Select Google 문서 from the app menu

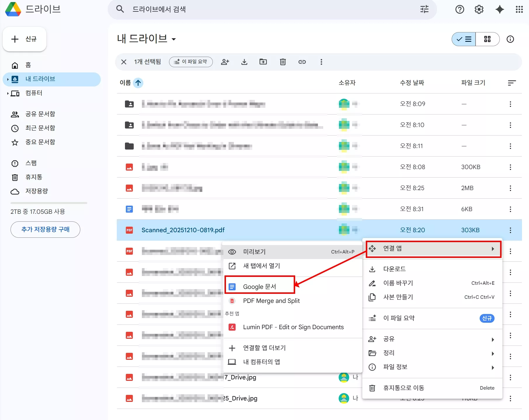(260, 286)
